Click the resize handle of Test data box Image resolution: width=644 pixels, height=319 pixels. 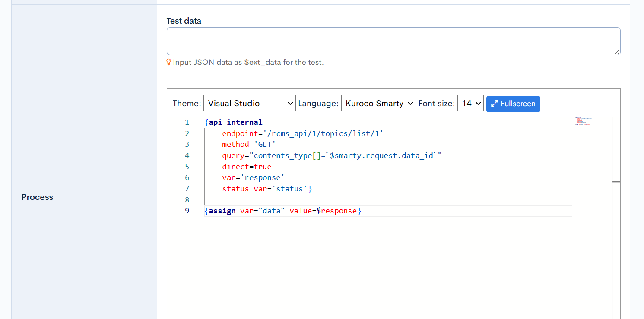(618, 53)
